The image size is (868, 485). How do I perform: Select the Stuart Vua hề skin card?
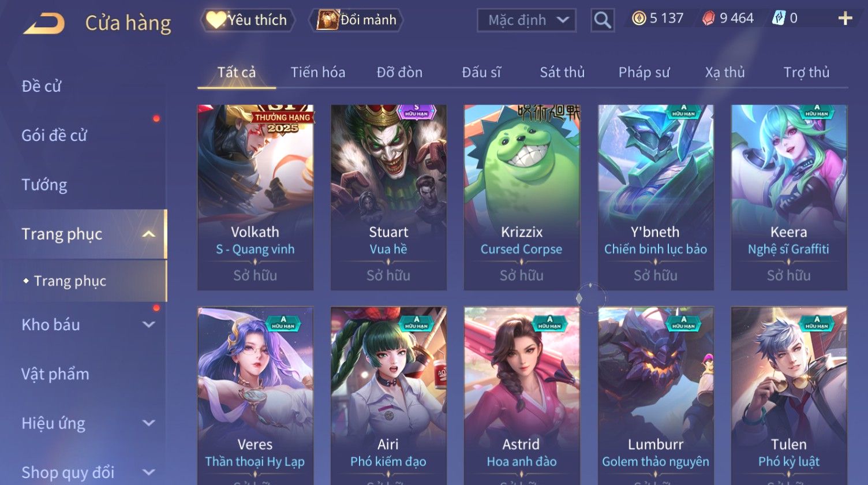388,197
